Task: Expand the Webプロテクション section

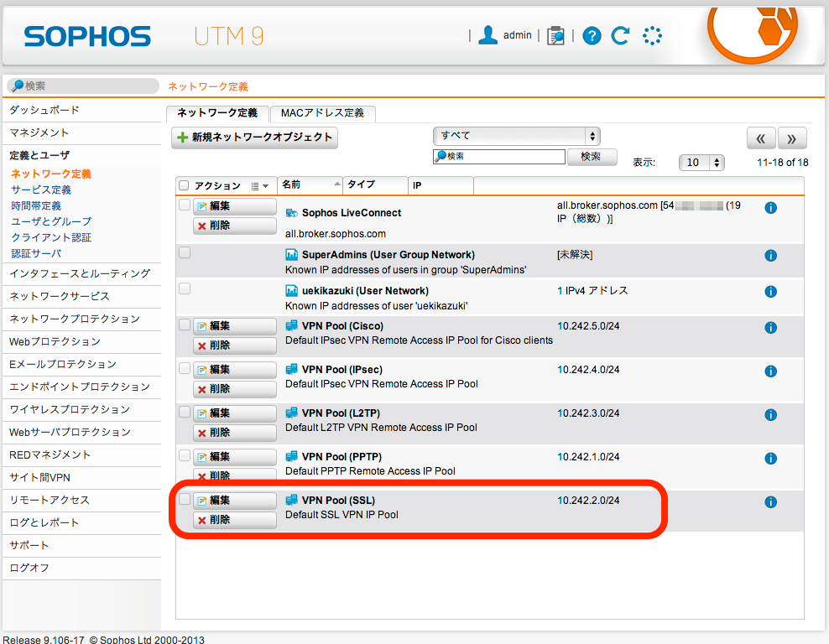Action: click(81, 341)
